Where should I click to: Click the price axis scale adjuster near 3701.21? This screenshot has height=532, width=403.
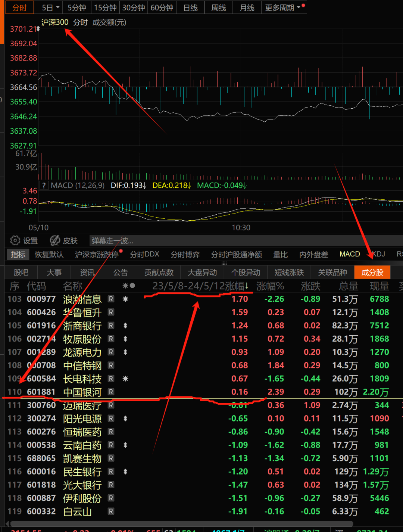coord(38,29)
